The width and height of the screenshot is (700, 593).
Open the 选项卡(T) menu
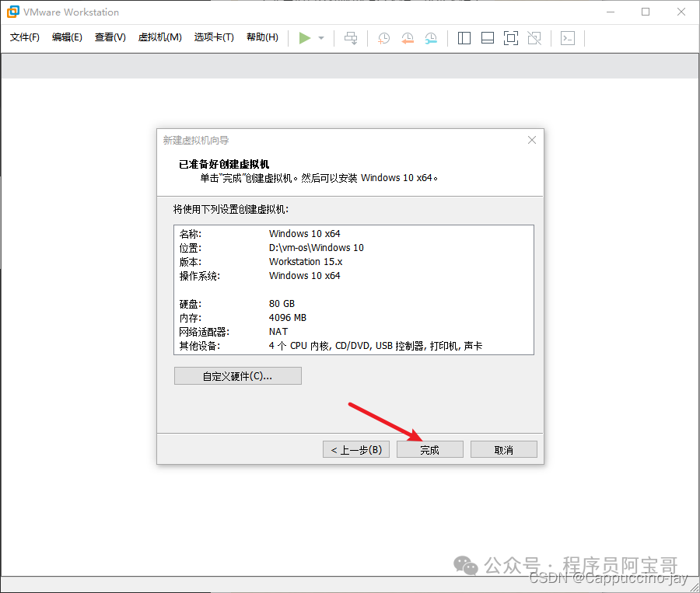pos(214,37)
